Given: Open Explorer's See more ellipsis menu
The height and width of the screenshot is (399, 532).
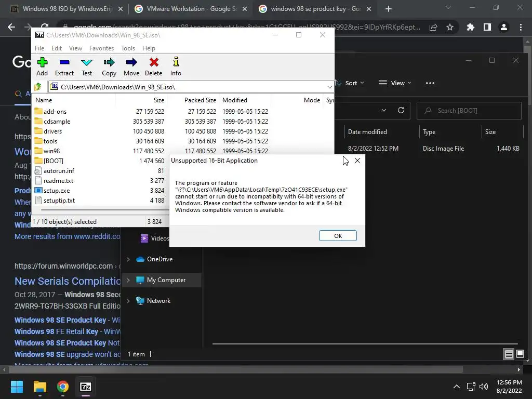Looking at the screenshot, I should [430, 83].
